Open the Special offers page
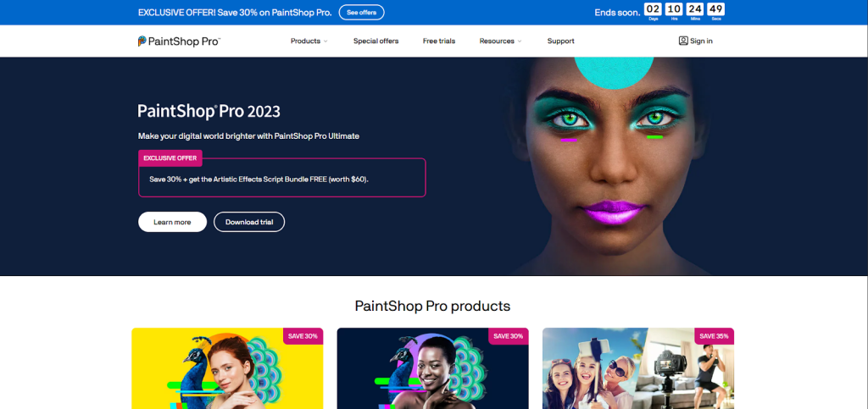This screenshot has width=868, height=409. [x=376, y=41]
